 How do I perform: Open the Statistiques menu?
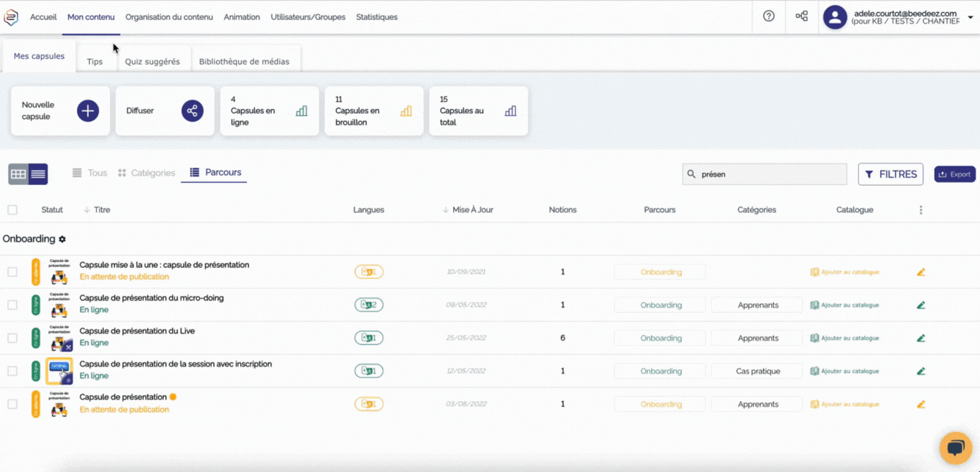(x=376, y=17)
